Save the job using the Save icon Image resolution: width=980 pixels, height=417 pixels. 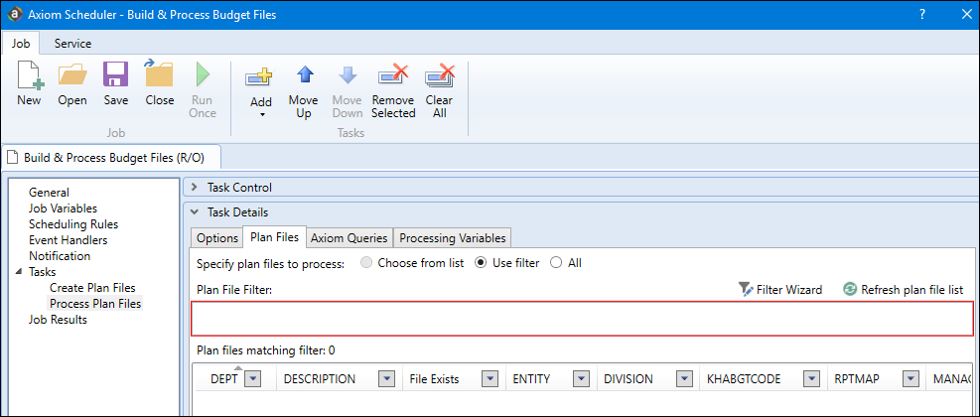coord(115,77)
